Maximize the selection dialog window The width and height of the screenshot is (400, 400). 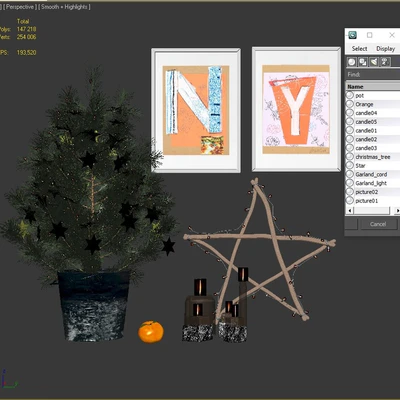(370, 35)
